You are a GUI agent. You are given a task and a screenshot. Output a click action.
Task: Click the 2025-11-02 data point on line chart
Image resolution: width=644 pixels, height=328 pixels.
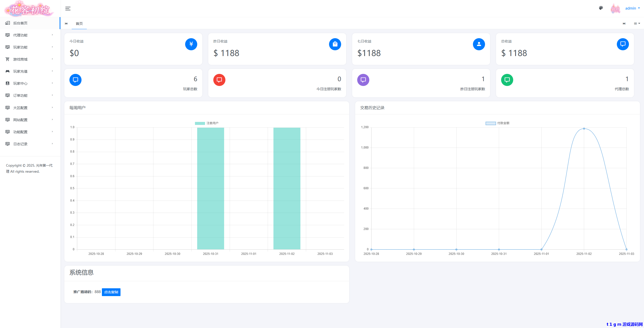584,129
